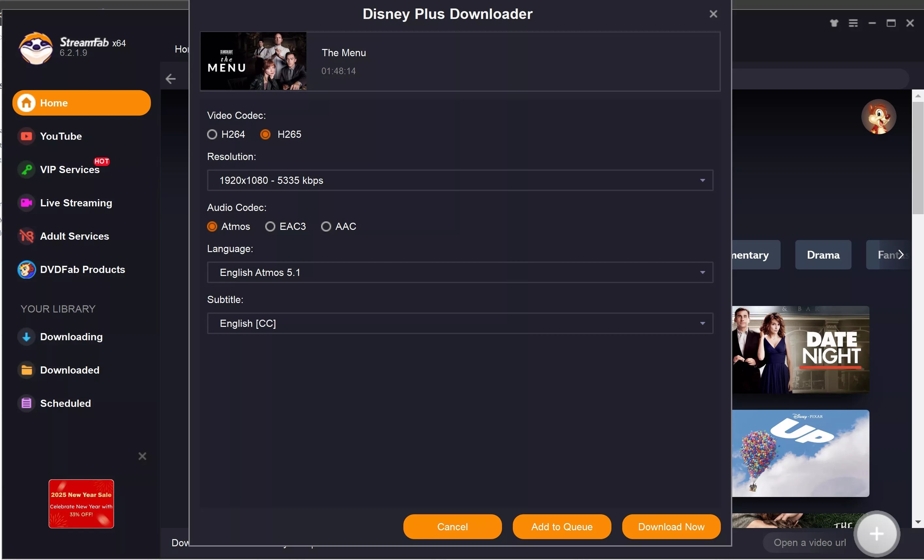The width and height of the screenshot is (924, 560).
Task: Click the Live Streaming camera icon
Action: 26,203
